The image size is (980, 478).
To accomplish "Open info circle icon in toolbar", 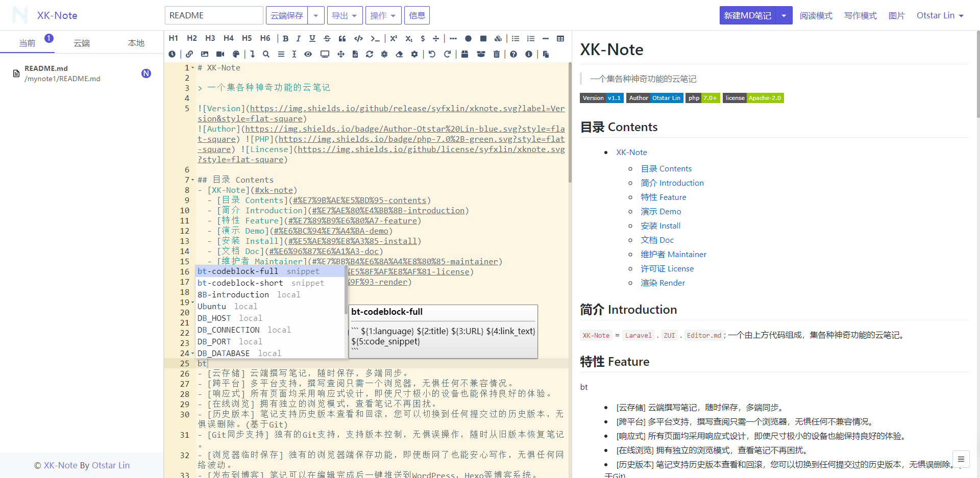I will pyautogui.click(x=529, y=54).
